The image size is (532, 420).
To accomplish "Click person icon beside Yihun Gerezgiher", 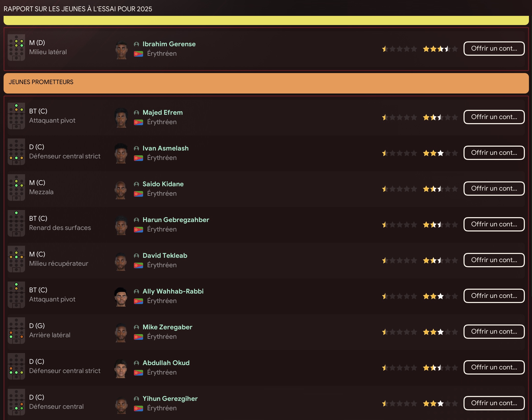I will (x=136, y=399).
